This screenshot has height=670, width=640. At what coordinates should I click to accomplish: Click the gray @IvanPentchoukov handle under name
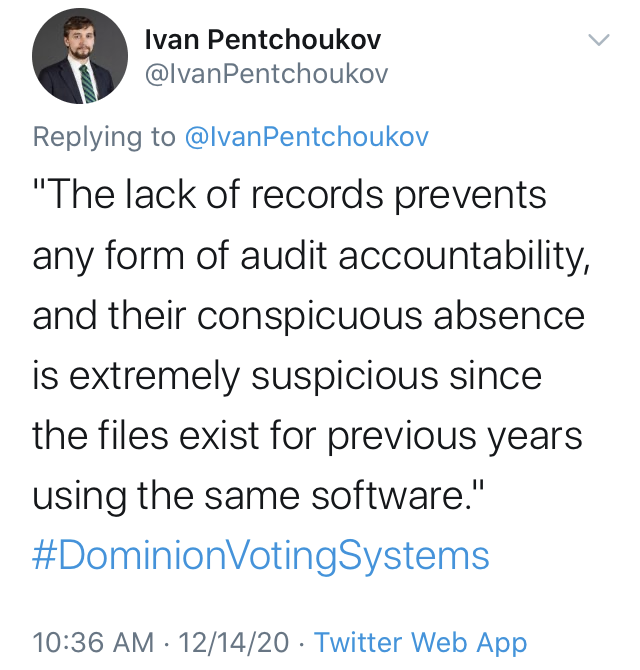[x=267, y=74]
